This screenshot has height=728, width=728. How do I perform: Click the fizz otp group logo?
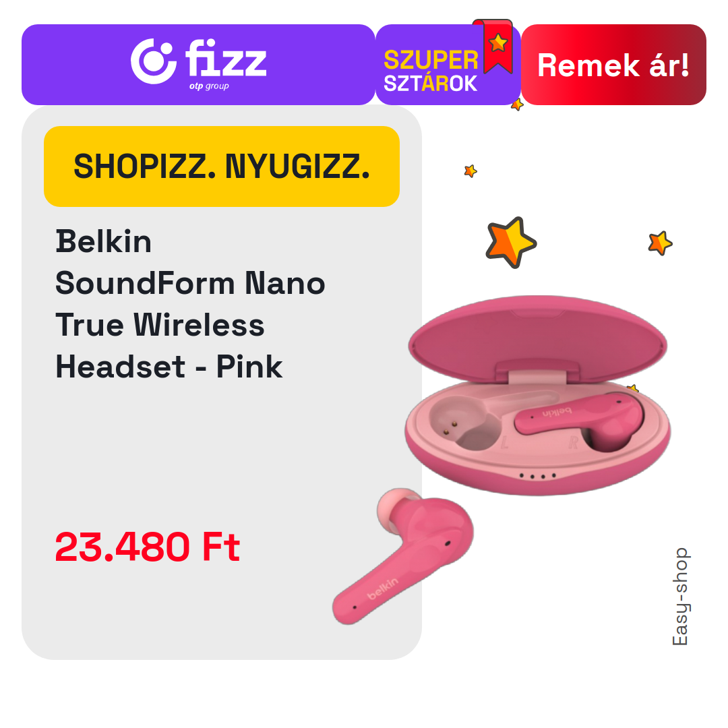point(199,64)
